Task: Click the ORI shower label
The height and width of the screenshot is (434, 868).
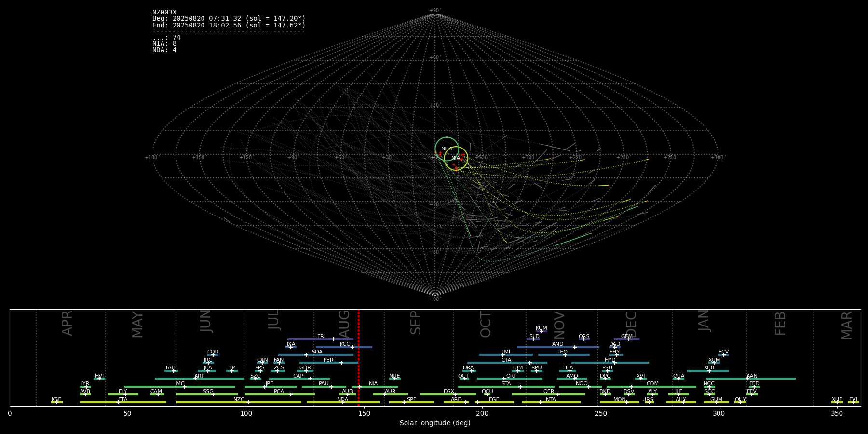Action: click(x=511, y=376)
